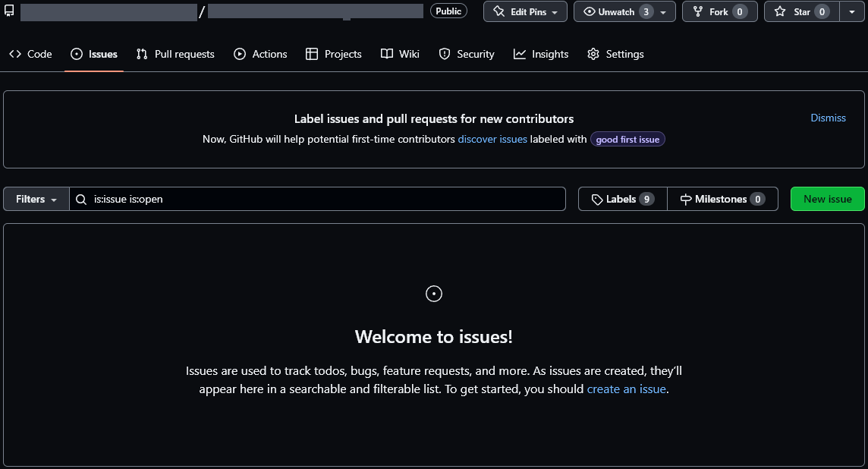Screen dimensions: 868x469
Task: Open the Code tab
Action: click(30, 54)
